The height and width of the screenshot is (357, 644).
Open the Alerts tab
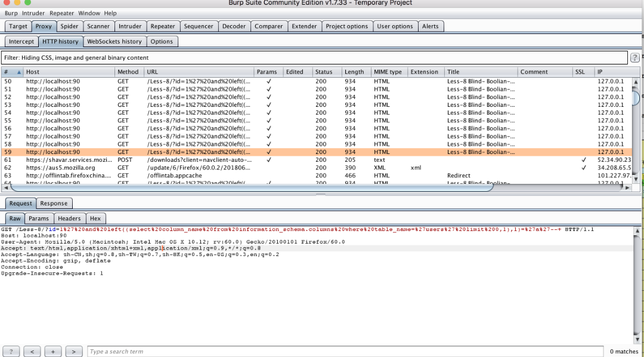[x=431, y=26]
